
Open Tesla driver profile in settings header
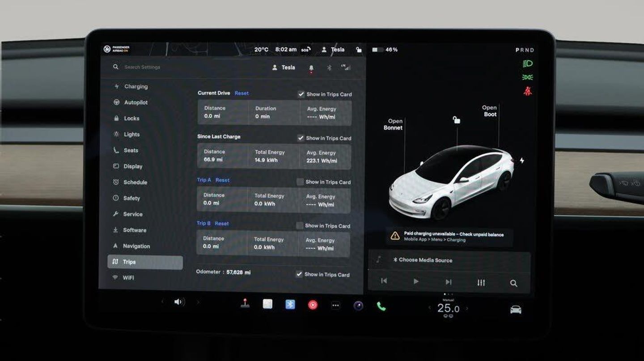[x=284, y=68]
